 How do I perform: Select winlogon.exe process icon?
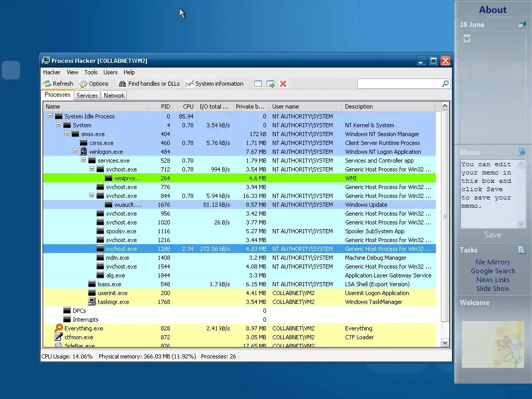(x=84, y=152)
